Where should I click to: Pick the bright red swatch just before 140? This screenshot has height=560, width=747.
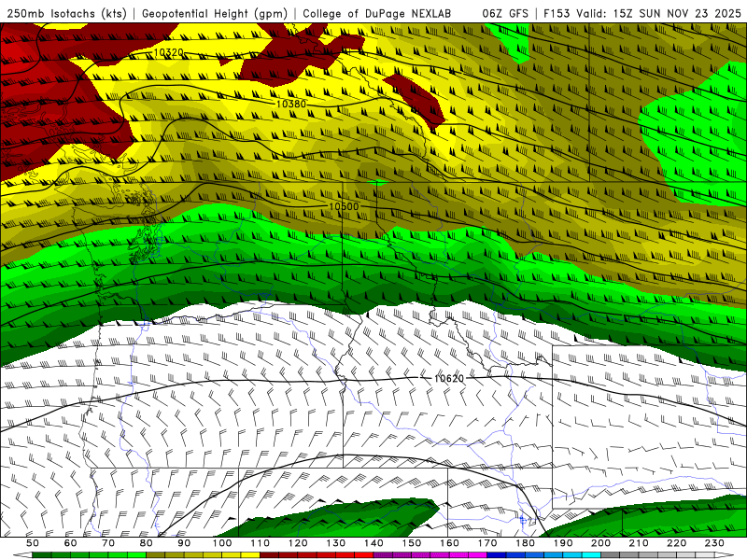coord(364,555)
